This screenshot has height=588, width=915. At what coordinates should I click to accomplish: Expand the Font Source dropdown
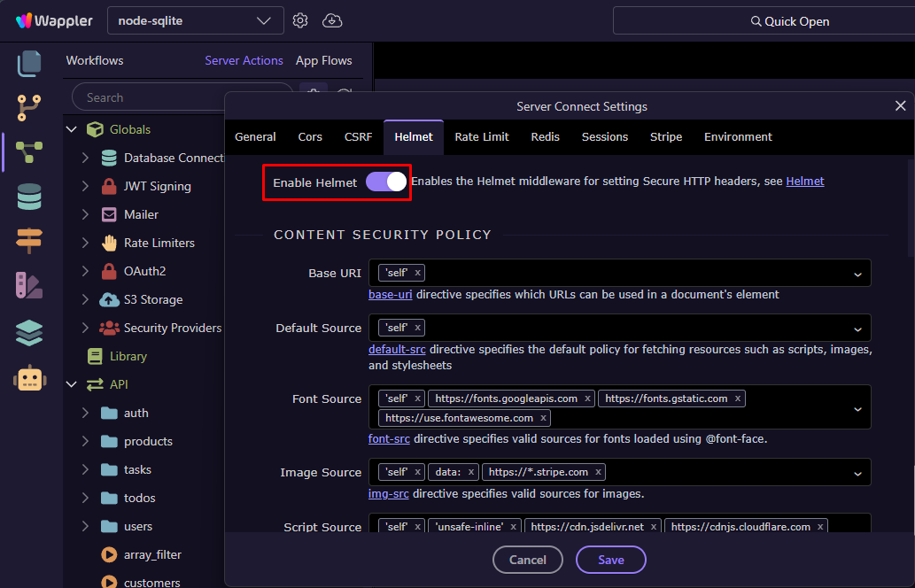coord(857,409)
